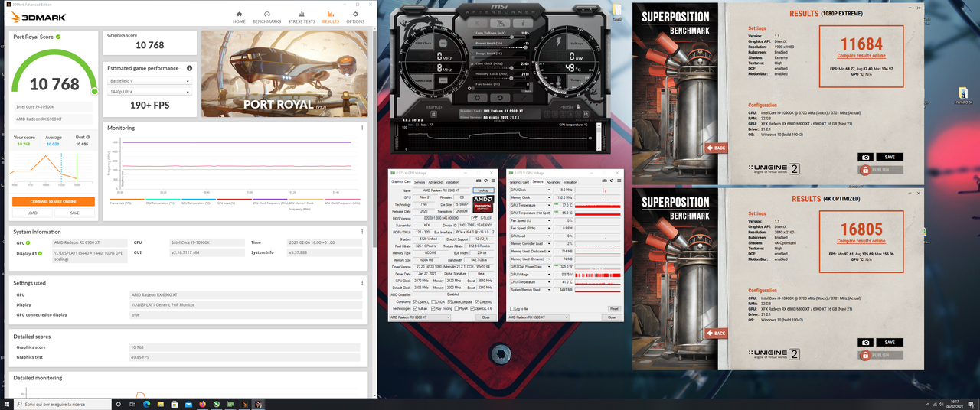Screen dimensions: 980x410
Task: Reset Afterburner settings with the reset arrow
Action: tap(500, 98)
